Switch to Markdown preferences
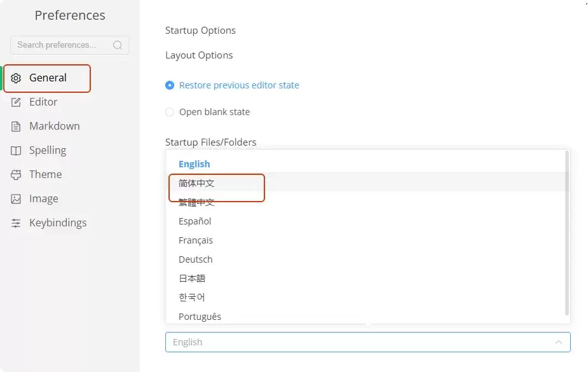This screenshot has width=588, height=372. point(55,126)
